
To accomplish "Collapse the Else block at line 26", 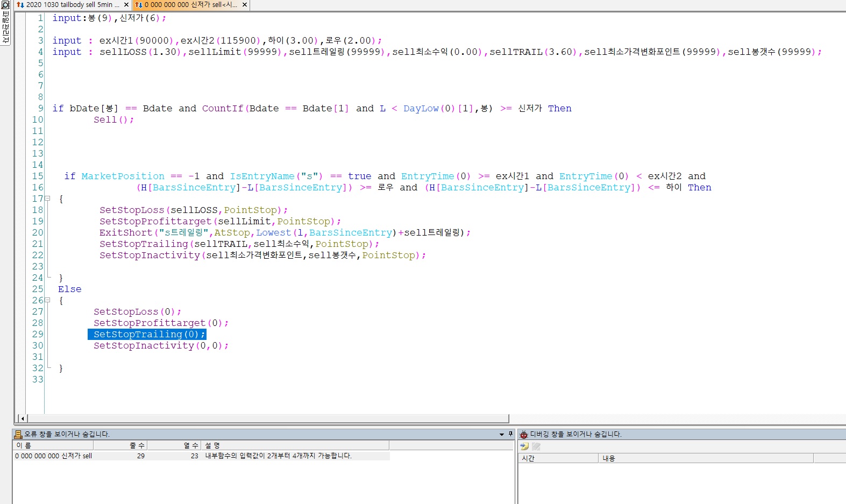I will 47,300.
